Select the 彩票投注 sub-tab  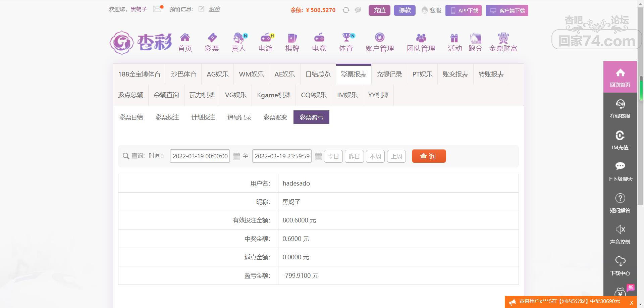point(167,117)
